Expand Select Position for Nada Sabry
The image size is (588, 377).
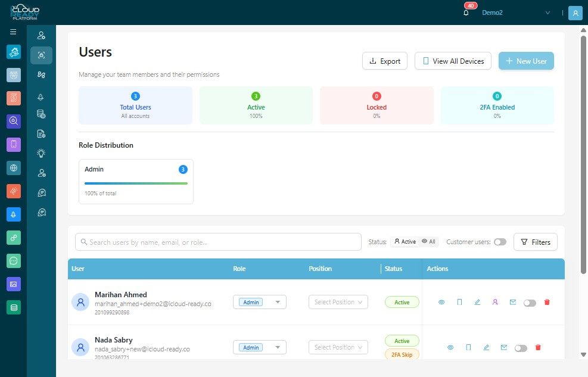point(338,347)
